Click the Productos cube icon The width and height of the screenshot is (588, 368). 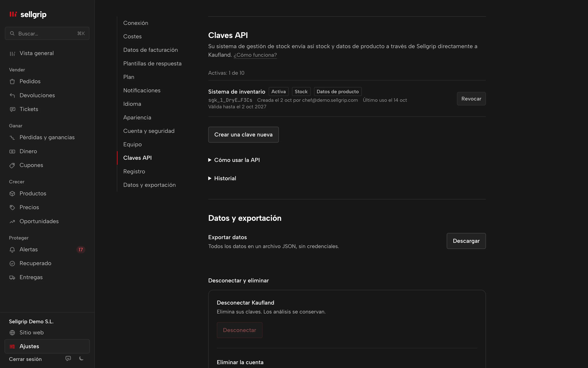click(x=12, y=194)
